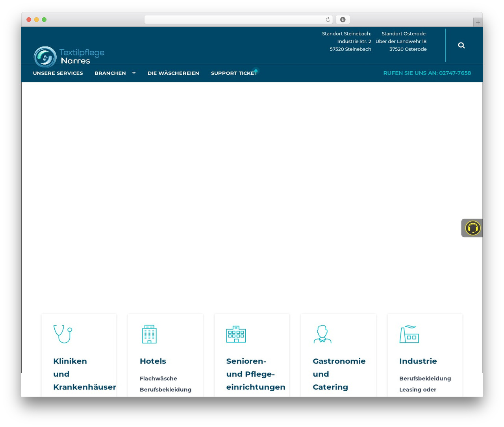Open the Unsere Services menu item
The image size is (504, 427).
pos(58,73)
